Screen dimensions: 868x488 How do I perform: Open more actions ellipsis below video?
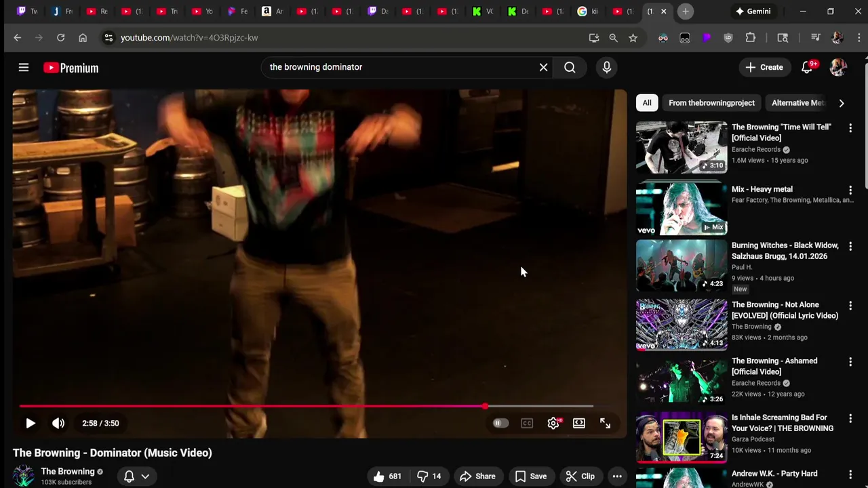click(x=617, y=476)
